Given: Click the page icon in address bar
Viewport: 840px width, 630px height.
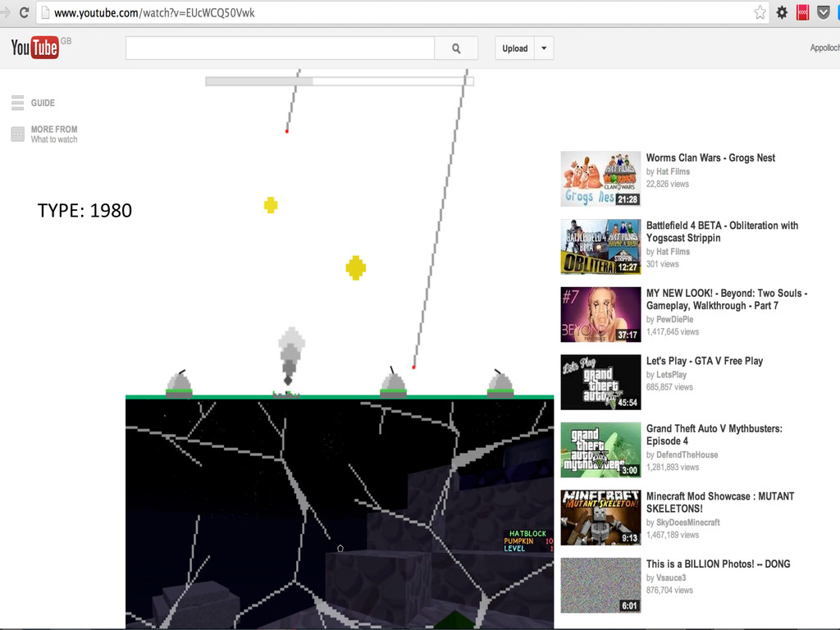Looking at the screenshot, I should (x=46, y=12).
